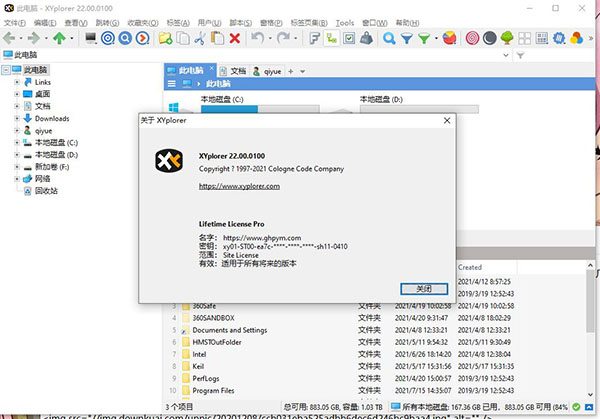Screen dimensions: 600x419
Task: Click the green filter funnel icon
Action: [x=424, y=38]
